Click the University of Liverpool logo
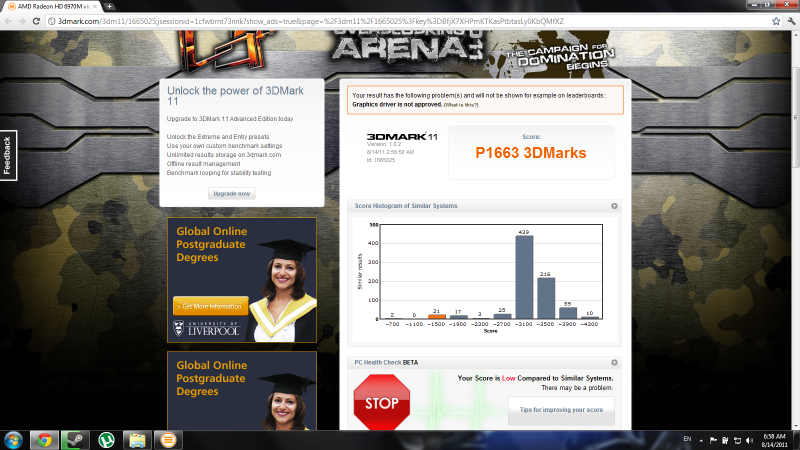Image resolution: width=800 pixels, height=450 pixels. click(206, 328)
